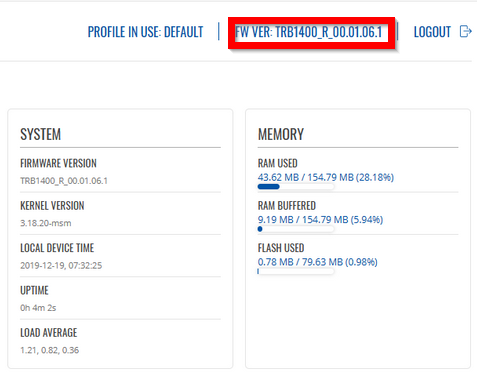This screenshot has height=379, width=477.
Task: Click the LOGOUT link
Action: point(432,32)
